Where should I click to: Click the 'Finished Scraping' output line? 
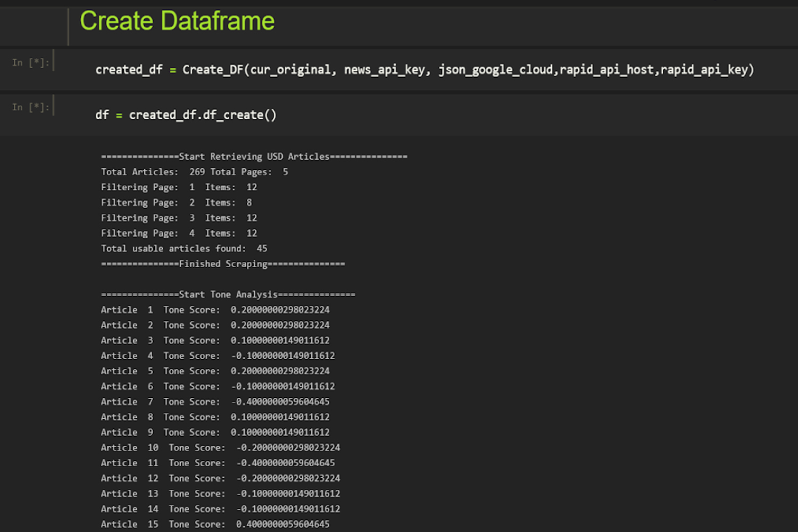tap(223, 264)
